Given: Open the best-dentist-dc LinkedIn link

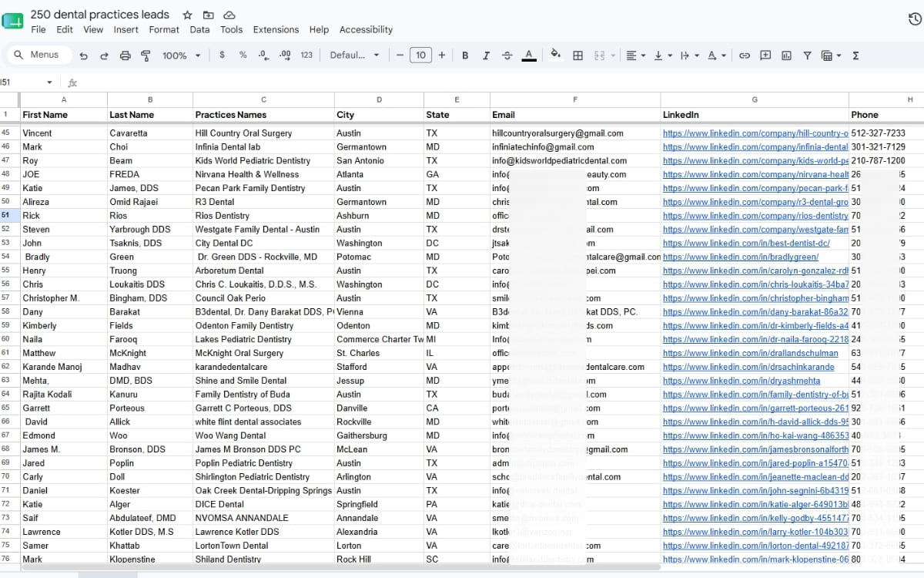Looking at the screenshot, I should pyautogui.click(x=746, y=243).
